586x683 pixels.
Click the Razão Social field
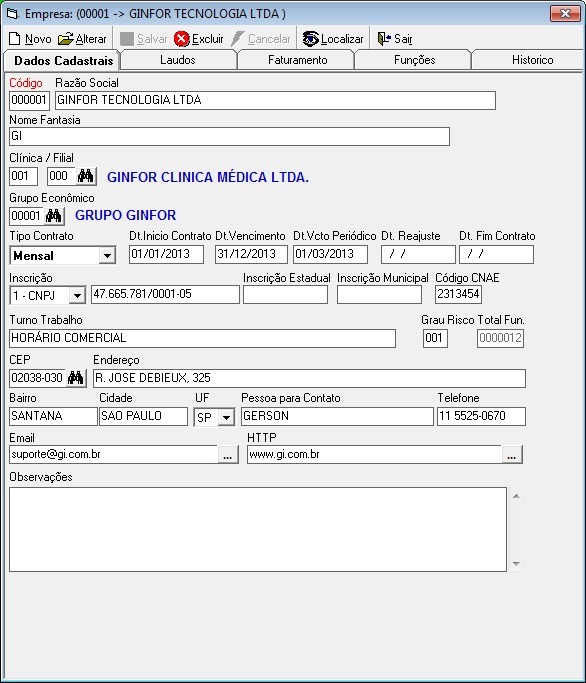pos(275,101)
